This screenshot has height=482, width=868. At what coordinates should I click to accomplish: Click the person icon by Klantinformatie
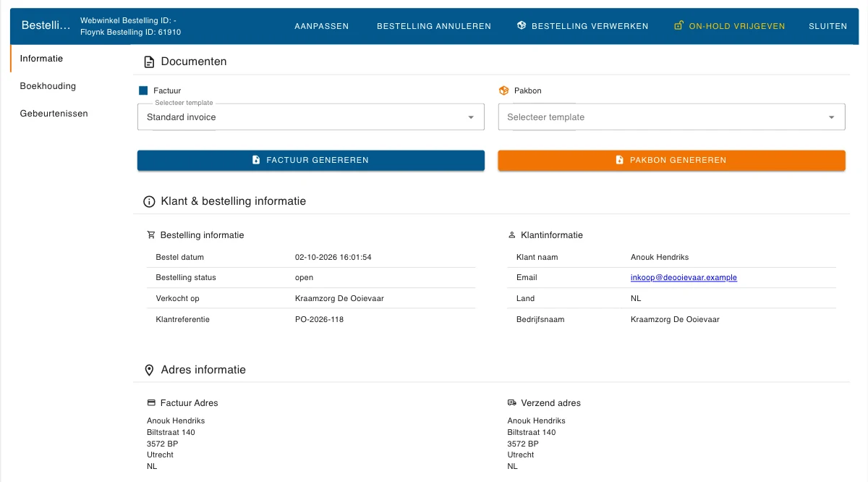pyautogui.click(x=512, y=235)
